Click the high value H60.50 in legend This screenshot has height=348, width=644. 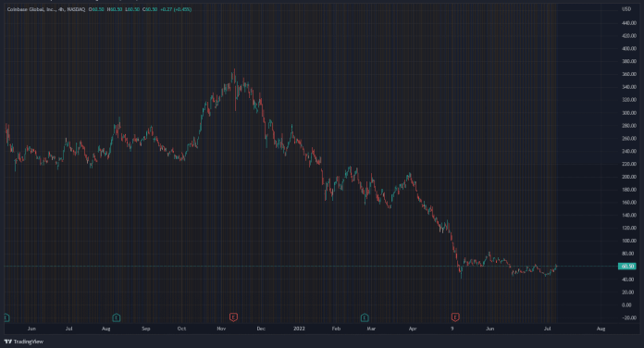(115, 9)
